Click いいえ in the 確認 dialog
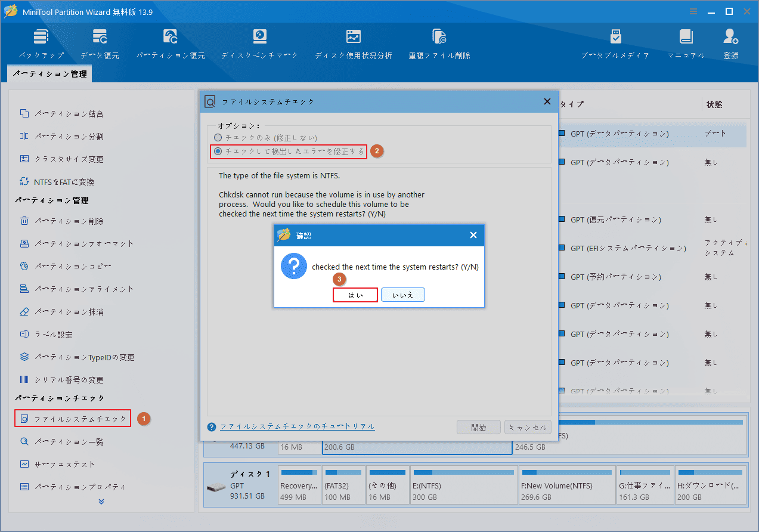Image resolution: width=759 pixels, height=532 pixels. (x=403, y=295)
